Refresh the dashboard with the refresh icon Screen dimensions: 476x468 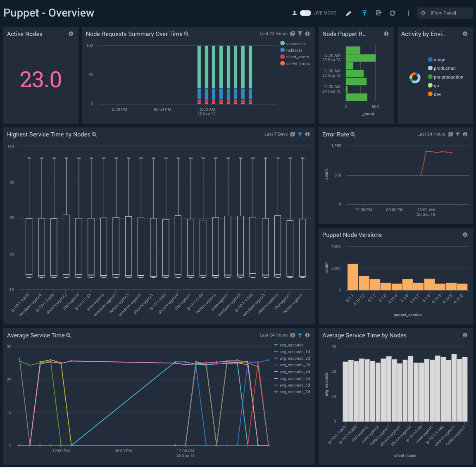point(393,13)
